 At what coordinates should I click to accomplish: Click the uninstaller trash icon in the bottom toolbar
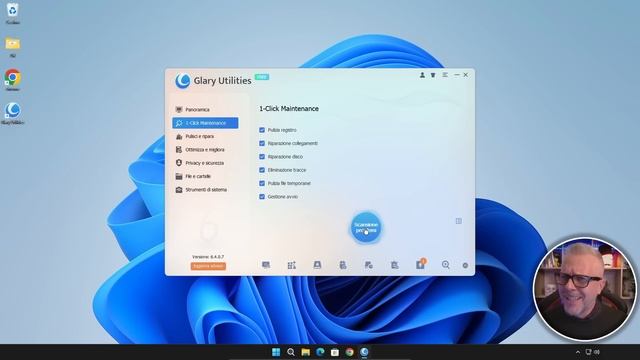(x=394, y=265)
